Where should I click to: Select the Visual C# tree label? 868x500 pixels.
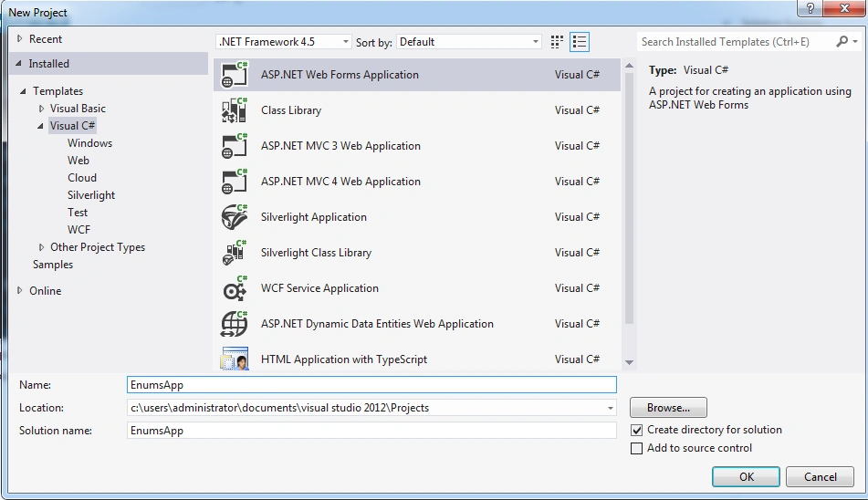(72, 126)
